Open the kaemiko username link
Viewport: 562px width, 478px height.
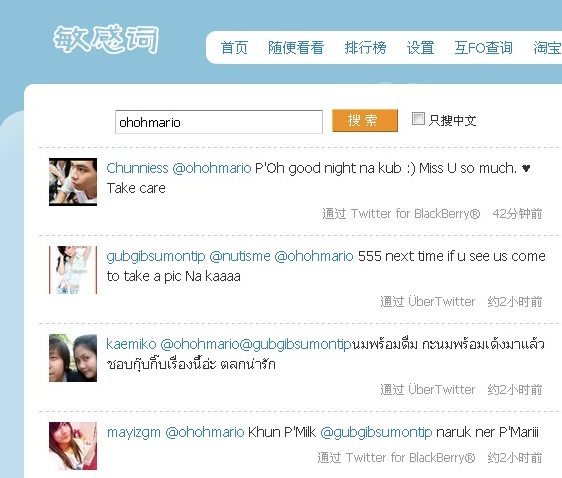pos(131,344)
